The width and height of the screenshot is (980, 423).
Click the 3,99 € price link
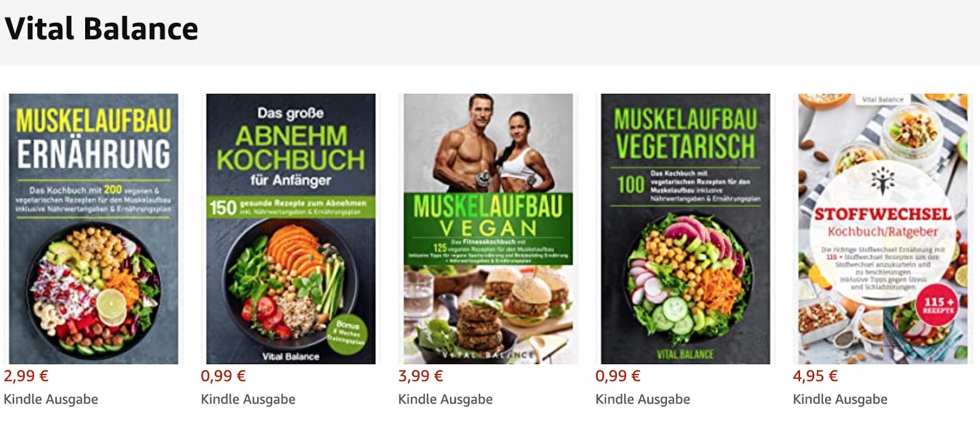tap(421, 376)
